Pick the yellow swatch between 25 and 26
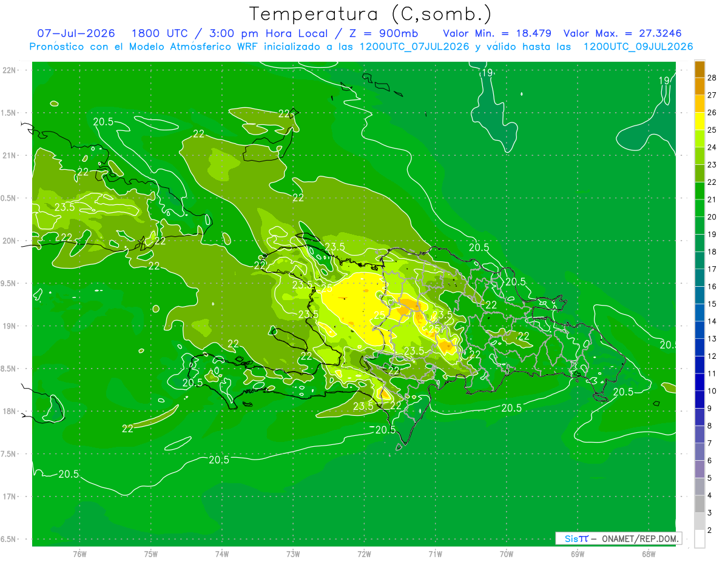 click(x=699, y=121)
